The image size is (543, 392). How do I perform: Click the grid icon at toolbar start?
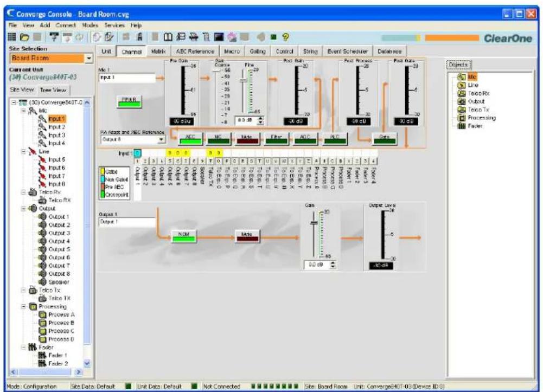point(12,37)
